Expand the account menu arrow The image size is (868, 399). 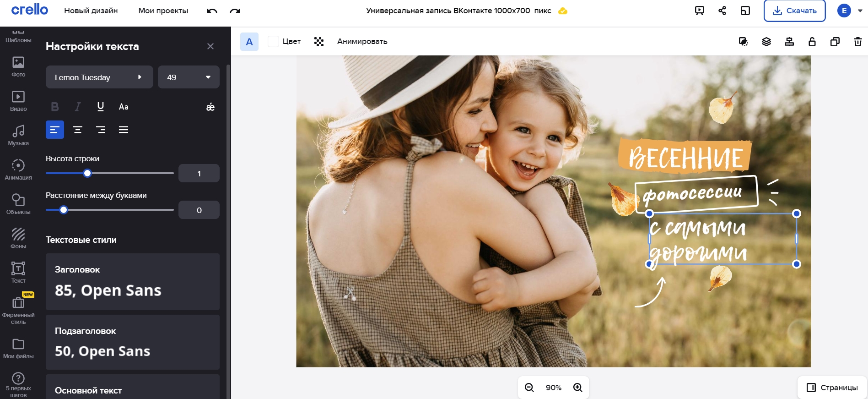click(x=860, y=11)
